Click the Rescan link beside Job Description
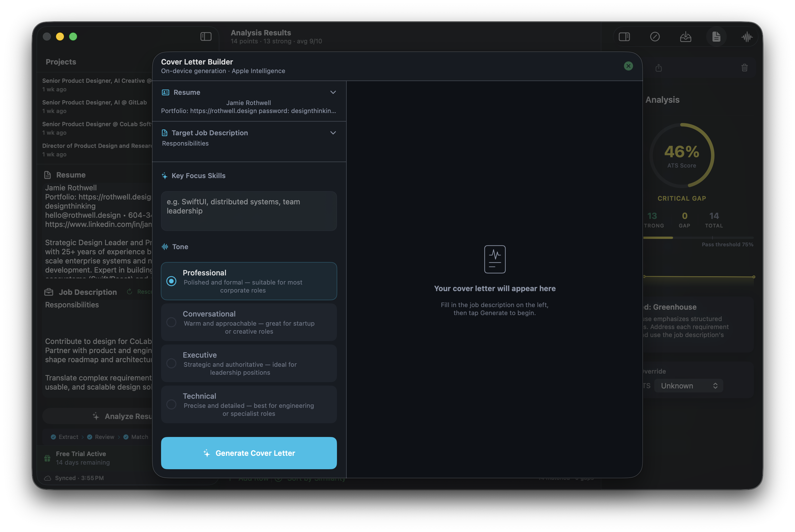795x532 pixels. [144, 292]
